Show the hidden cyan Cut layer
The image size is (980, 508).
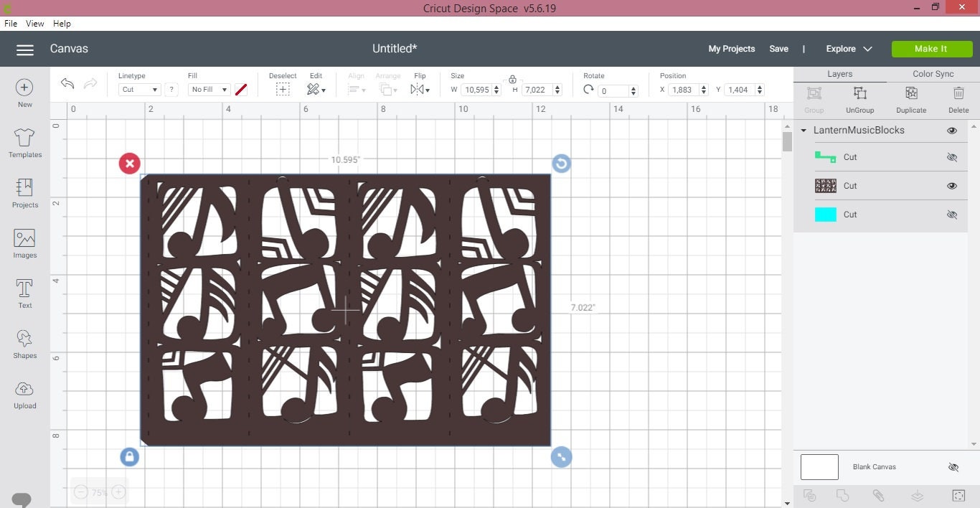(952, 215)
